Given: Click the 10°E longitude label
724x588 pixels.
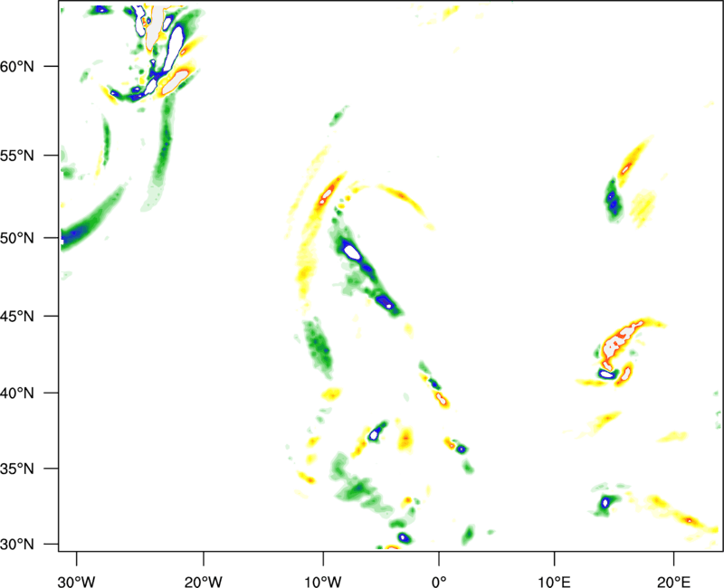Looking at the screenshot, I should [x=554, y=582].
